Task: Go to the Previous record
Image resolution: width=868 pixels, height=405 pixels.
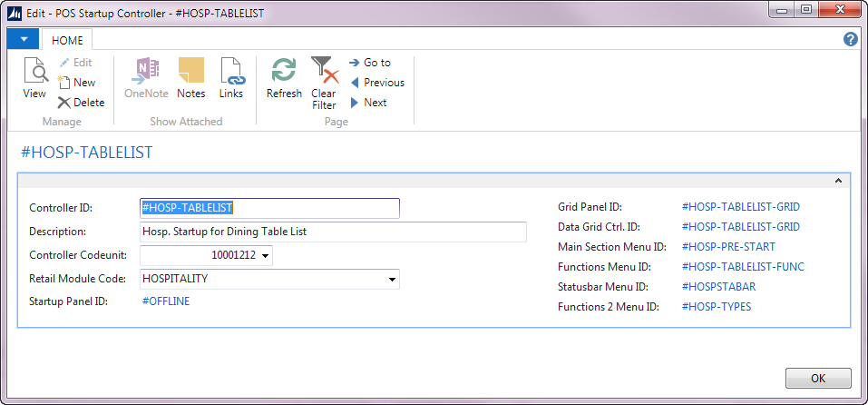Action: pyautogui.click(x=376, y=83)
